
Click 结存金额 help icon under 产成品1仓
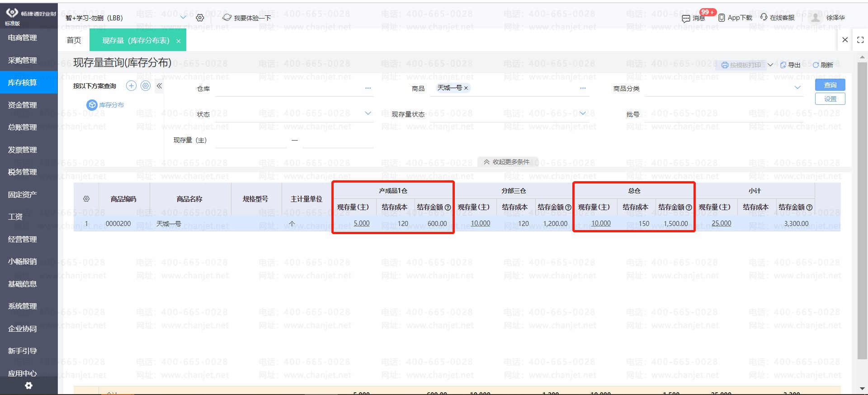[448, 207]
